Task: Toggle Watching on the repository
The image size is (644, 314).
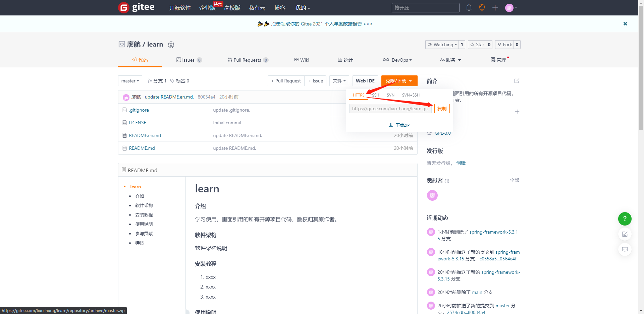Action: click(x=442, y=45)
